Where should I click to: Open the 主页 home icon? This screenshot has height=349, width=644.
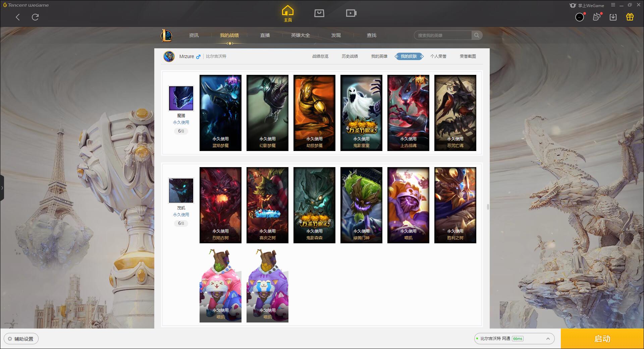[x=288, y=14]
